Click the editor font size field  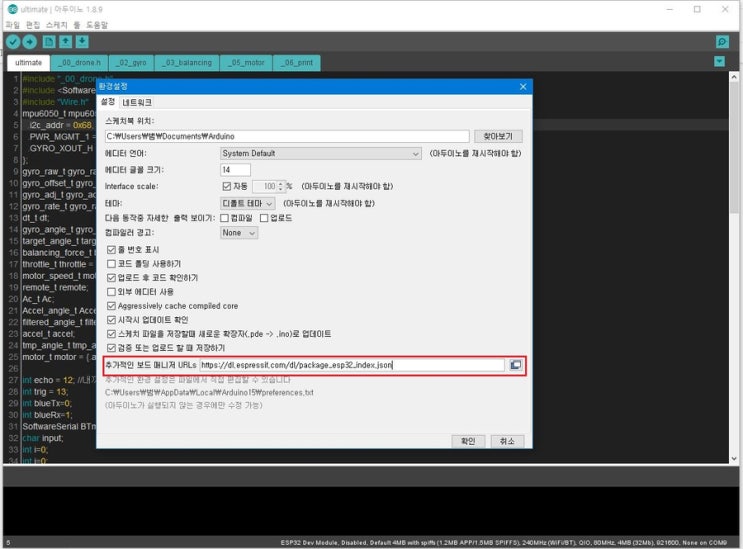(236, 170)
